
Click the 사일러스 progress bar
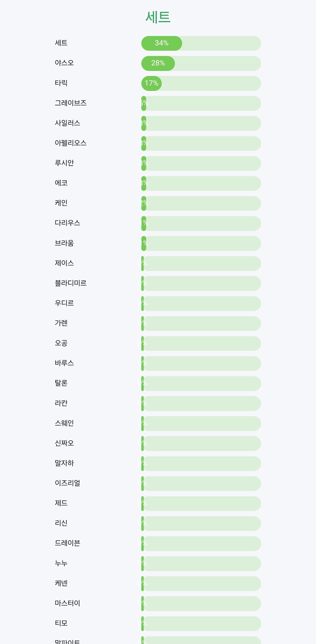click(201, 123)
